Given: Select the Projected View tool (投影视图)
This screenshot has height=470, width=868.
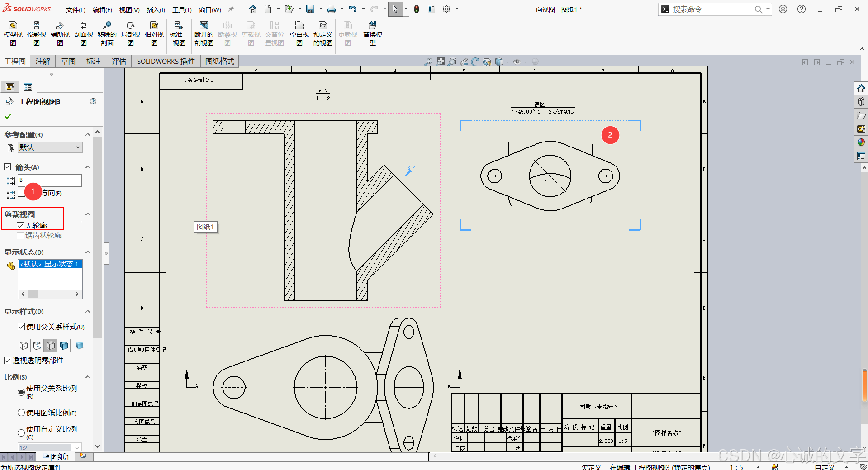Looking at the screenshot, I should pos(37,34).
